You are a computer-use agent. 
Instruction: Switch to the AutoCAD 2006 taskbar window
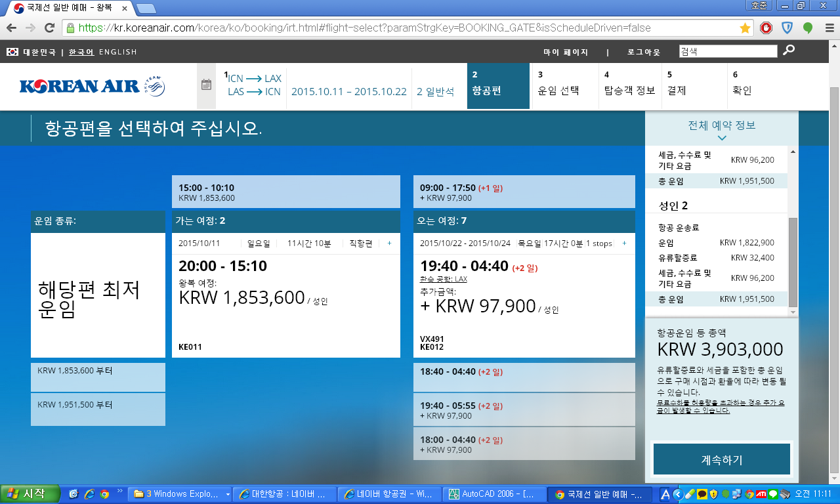pyautogui.click(x=495, y=494)
